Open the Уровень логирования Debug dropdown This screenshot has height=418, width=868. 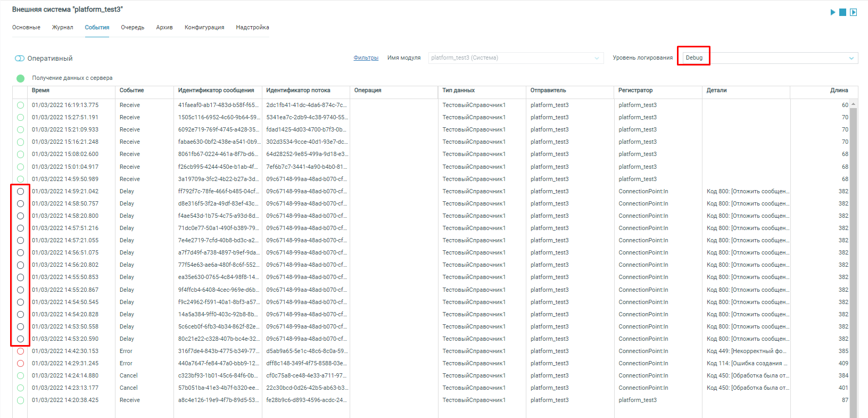[769, 58]
